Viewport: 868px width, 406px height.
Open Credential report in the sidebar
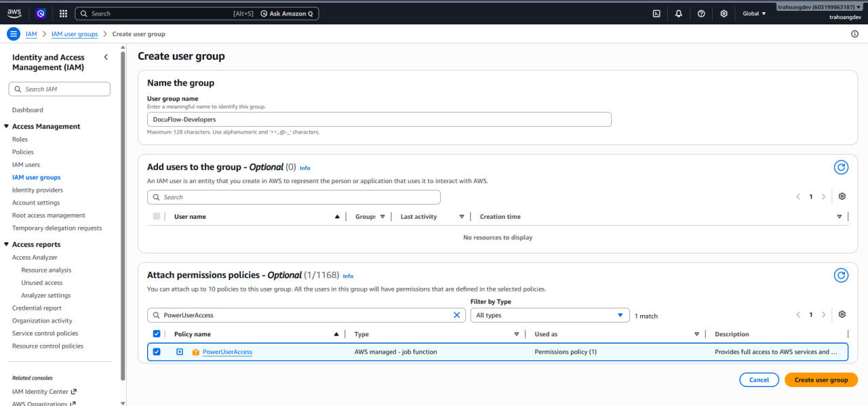37,308
